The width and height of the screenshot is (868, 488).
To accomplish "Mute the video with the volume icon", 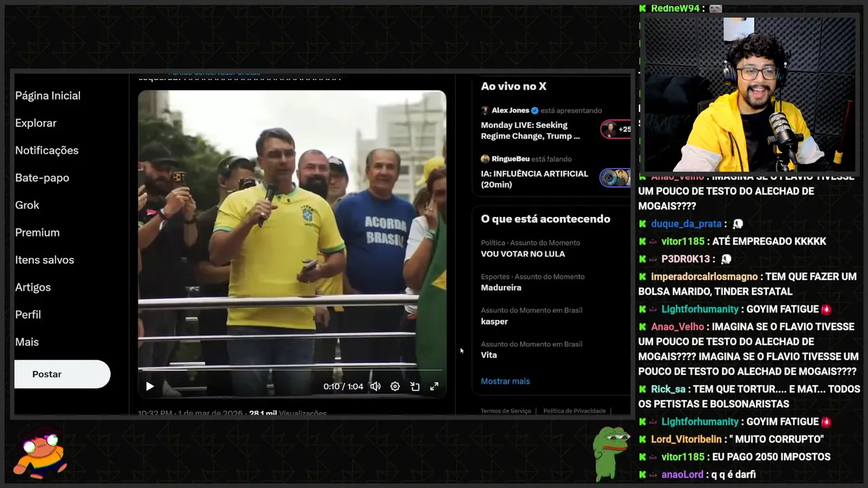I will point(375,386).
